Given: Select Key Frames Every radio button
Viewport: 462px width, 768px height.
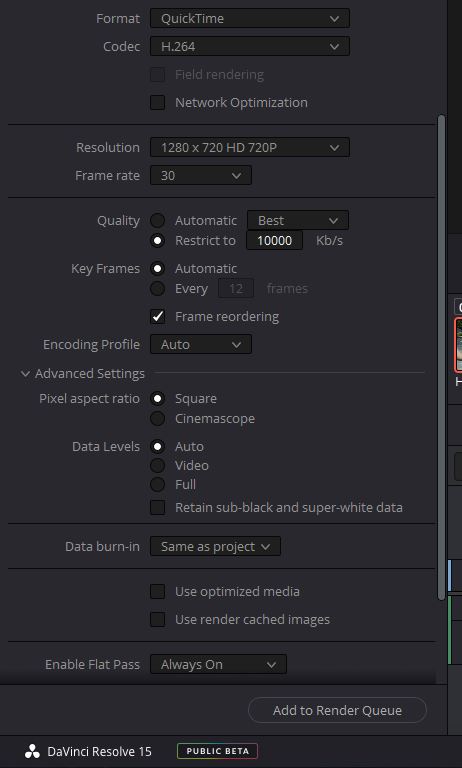Looking at the screenshot, I should coord(157,288).
